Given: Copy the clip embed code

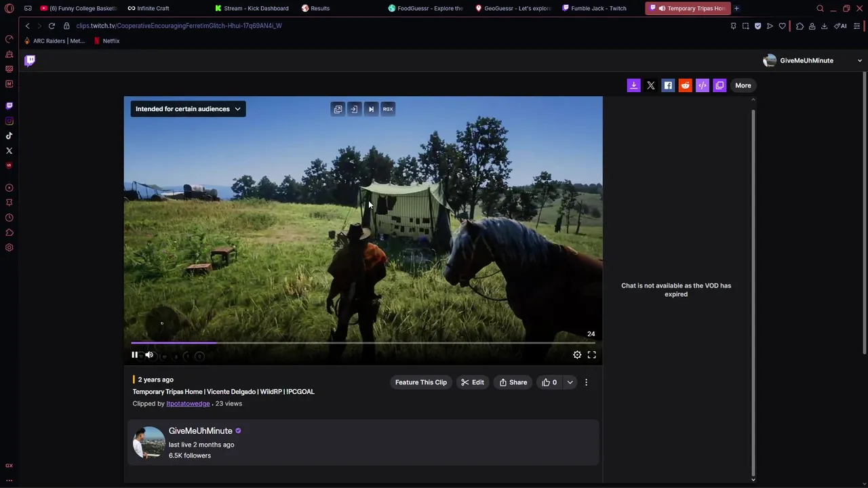Looking at the screenshot, I should [703, 85].
